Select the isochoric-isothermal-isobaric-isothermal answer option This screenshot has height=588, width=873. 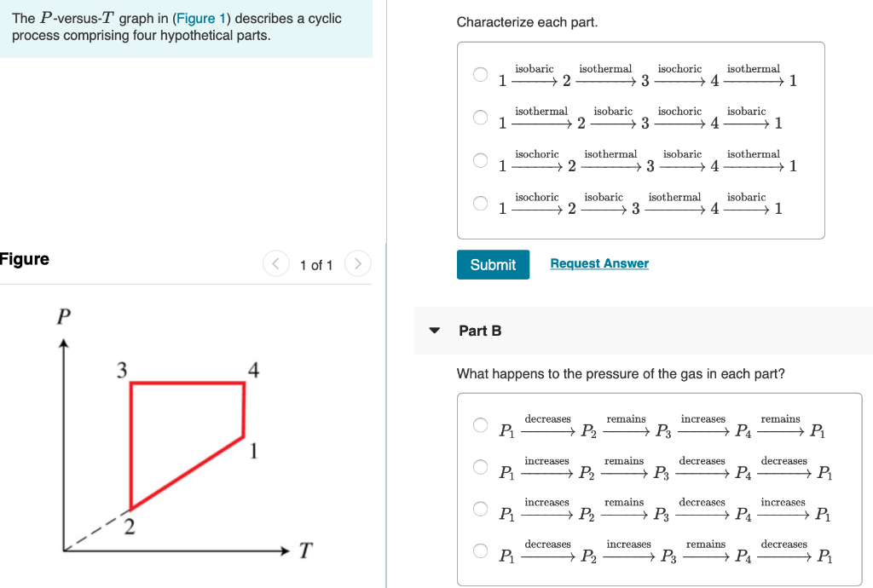click(x=480, y=160)
